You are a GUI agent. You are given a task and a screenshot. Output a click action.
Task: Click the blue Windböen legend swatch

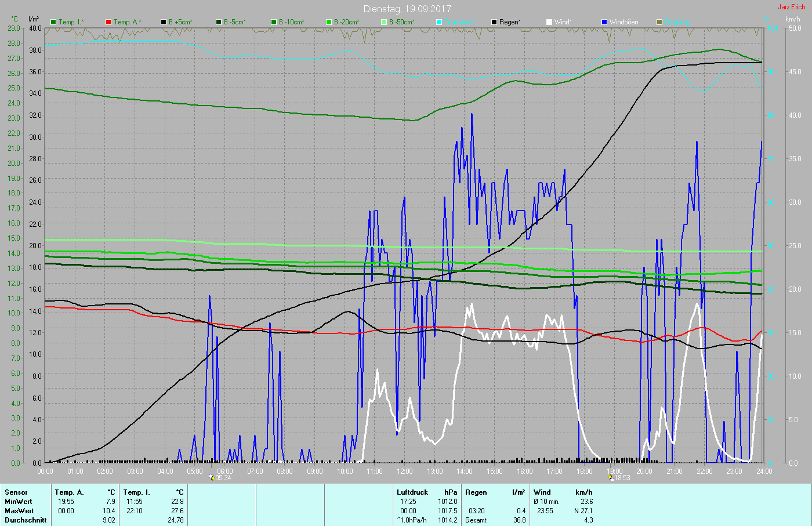(604, 22)
